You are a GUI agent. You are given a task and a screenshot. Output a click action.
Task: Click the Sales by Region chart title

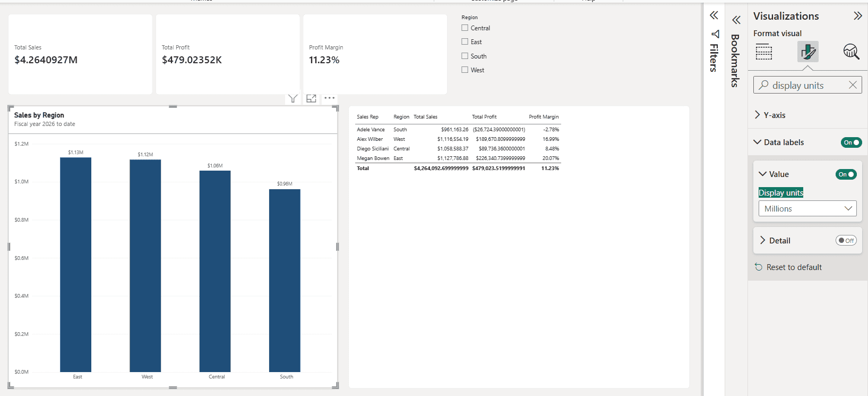39,115
